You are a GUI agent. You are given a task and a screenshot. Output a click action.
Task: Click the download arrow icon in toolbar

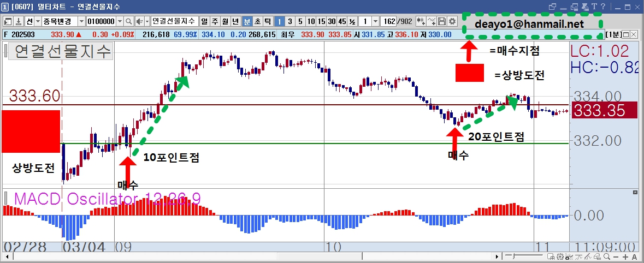pos(19,21)
